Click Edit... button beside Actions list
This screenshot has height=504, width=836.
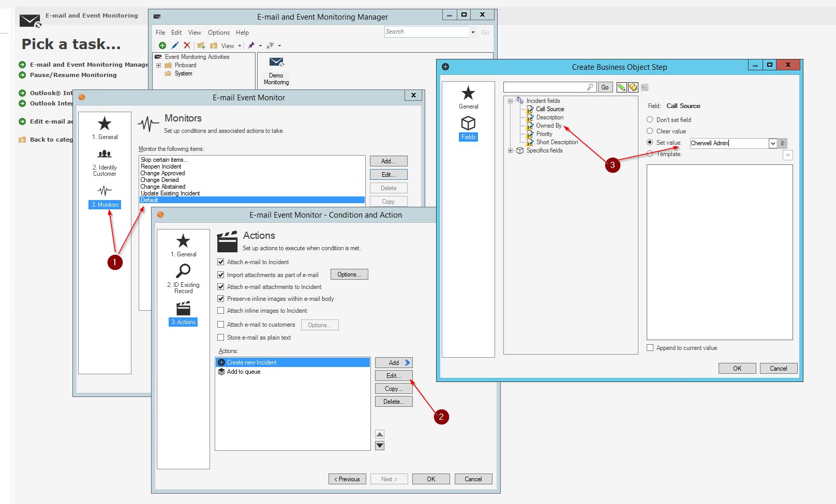(393, 376)
